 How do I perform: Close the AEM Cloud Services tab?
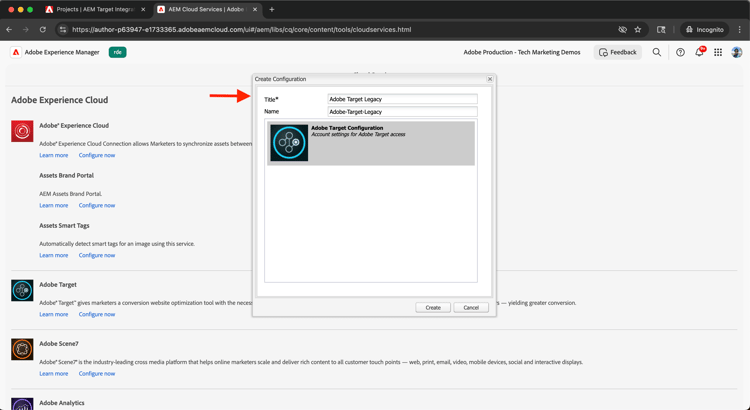(255, 10)
